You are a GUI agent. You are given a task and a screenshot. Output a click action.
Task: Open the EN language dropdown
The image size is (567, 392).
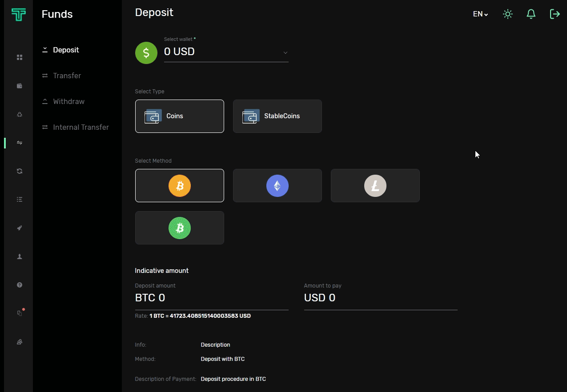point(480,14)
